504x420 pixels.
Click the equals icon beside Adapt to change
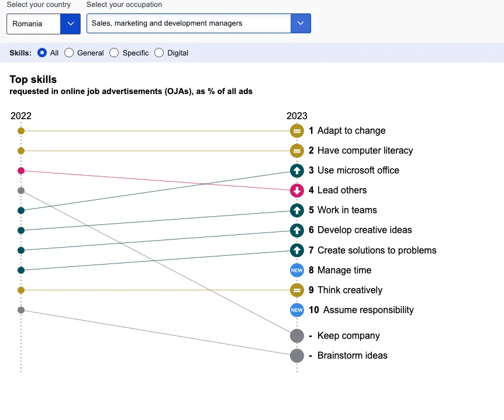click(x=297, y=131)
